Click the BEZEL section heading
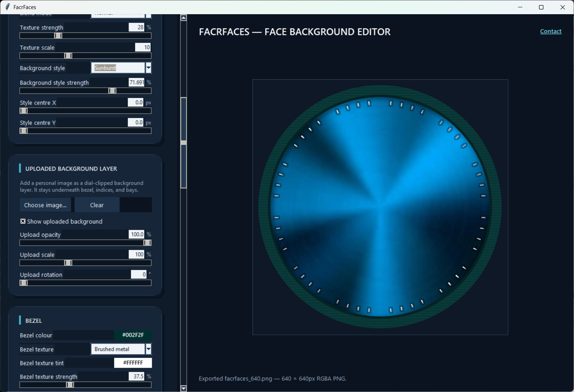The width and height of the screenshot is (574, 392). tap(33, 321)
